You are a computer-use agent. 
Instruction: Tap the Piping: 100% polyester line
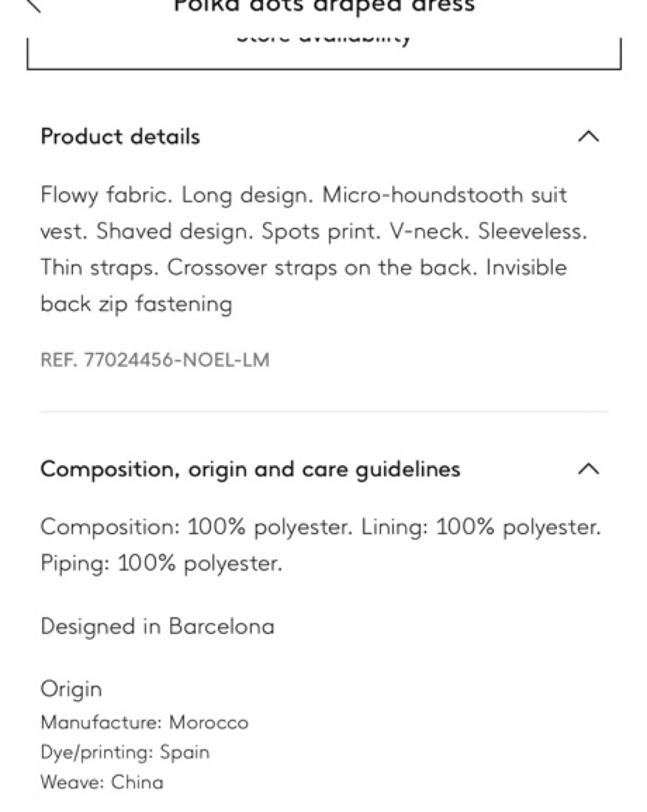click(162, 563)
